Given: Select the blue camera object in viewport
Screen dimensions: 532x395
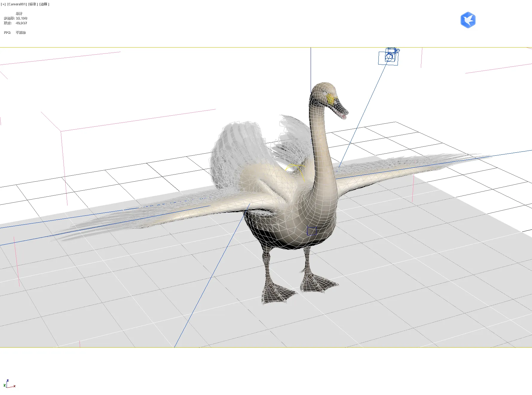Looking at the screenshot, I should [389, 56].
